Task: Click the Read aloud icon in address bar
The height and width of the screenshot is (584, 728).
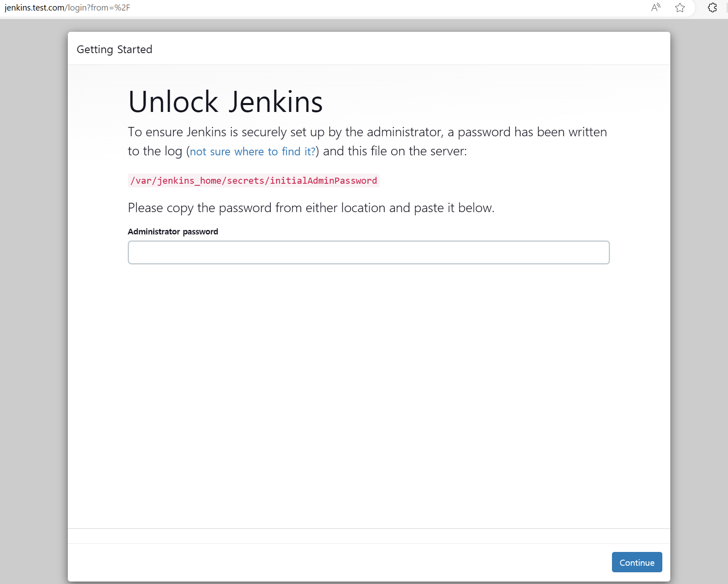Action: tap(656, 7)
